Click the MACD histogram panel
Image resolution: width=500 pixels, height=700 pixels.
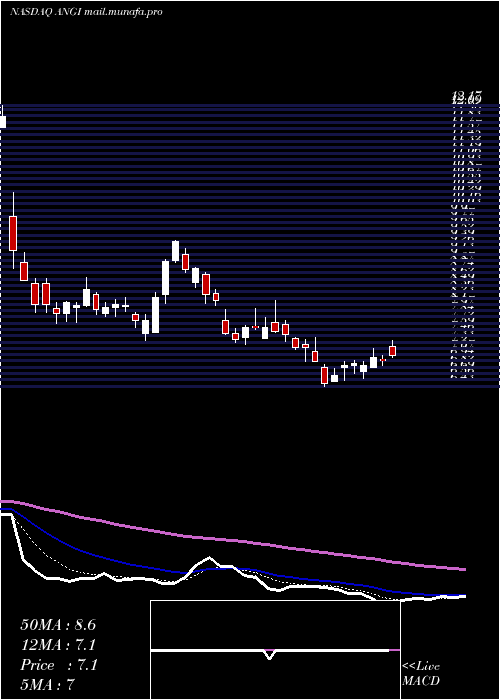(x=275, y=650)
